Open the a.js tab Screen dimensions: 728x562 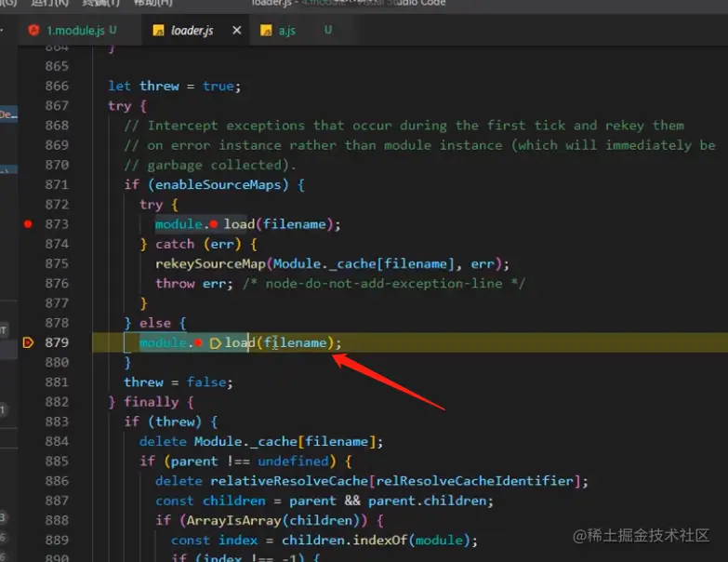287,31
